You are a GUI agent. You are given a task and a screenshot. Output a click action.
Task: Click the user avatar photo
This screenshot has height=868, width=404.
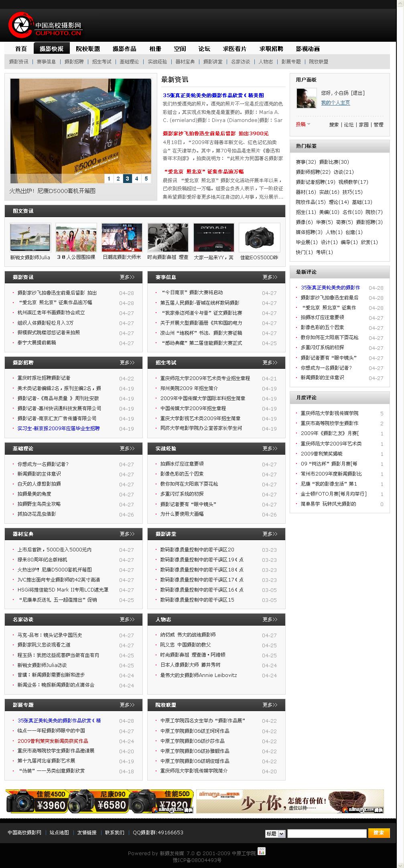coord(307,98)
